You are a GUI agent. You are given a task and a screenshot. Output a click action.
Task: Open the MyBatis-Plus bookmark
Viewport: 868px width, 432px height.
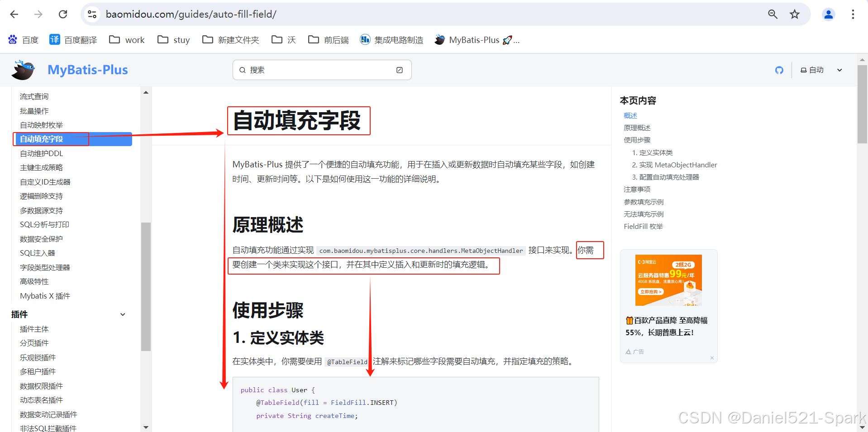point(477,40)
